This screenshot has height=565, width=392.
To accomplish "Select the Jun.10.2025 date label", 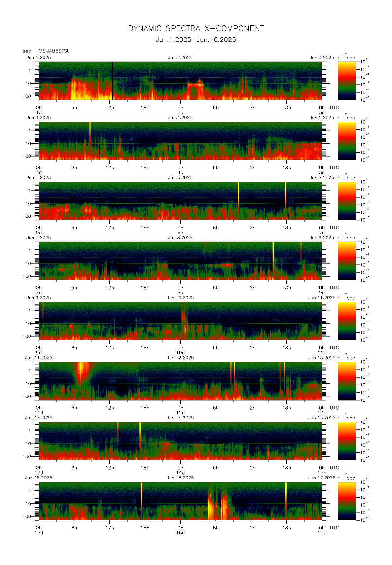I will (180, 298).
